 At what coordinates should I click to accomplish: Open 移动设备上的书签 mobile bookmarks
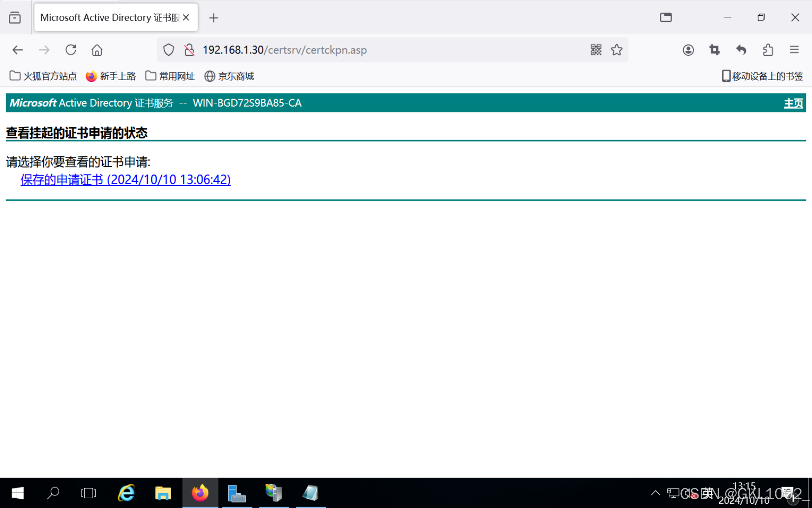(x=762, y=76)
